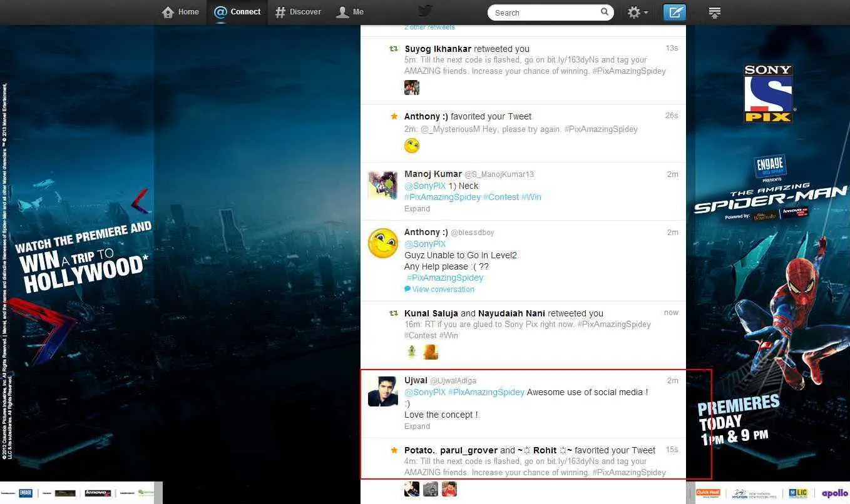This screenshot has width=850, height=504.
Task: Click first small avatar under Kunal Saluja retweet
Action: [x=412, y=352]
